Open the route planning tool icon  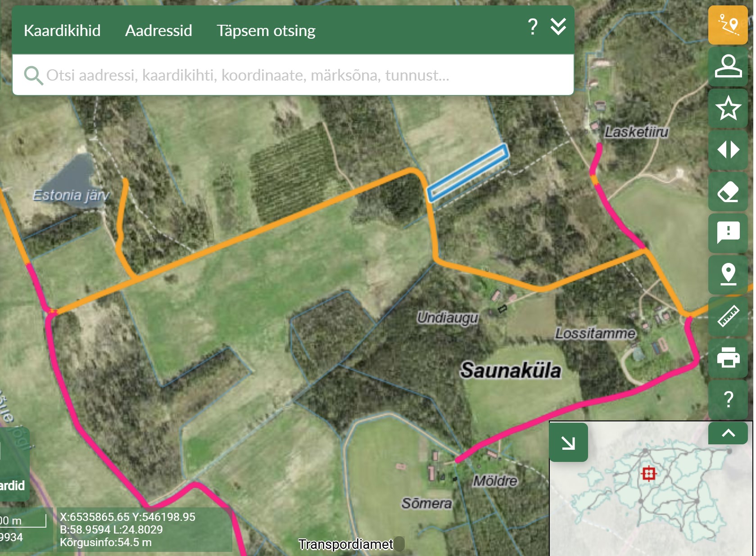(728, 25)
